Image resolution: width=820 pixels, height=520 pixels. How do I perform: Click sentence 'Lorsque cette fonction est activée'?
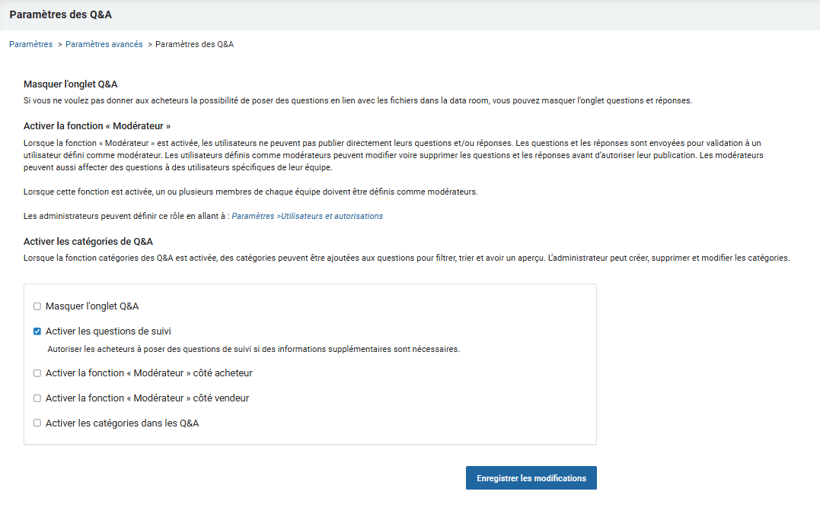(x=88, y=192)
